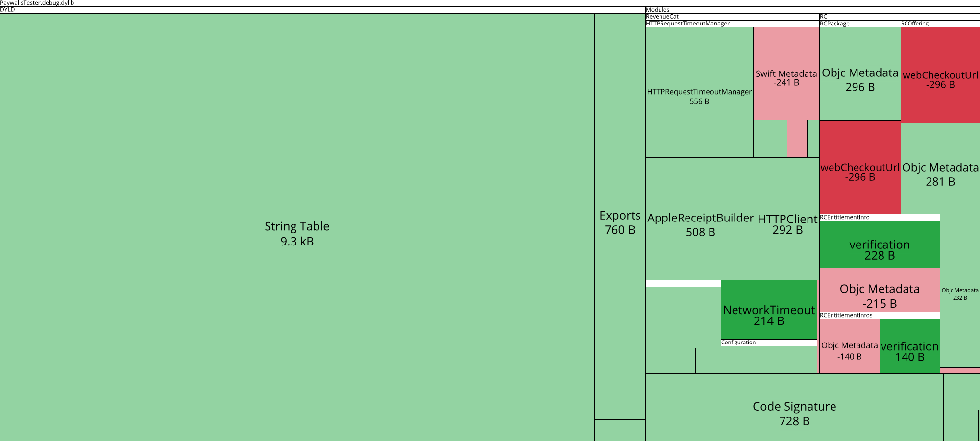Click the Objc Metadata 281 B cell
The image size is (980, 441).
click(x=940, y=168)
